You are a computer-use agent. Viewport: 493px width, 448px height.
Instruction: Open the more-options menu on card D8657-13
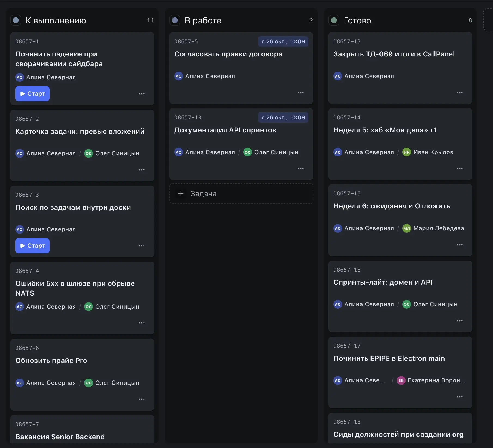(x=460, y=92)
